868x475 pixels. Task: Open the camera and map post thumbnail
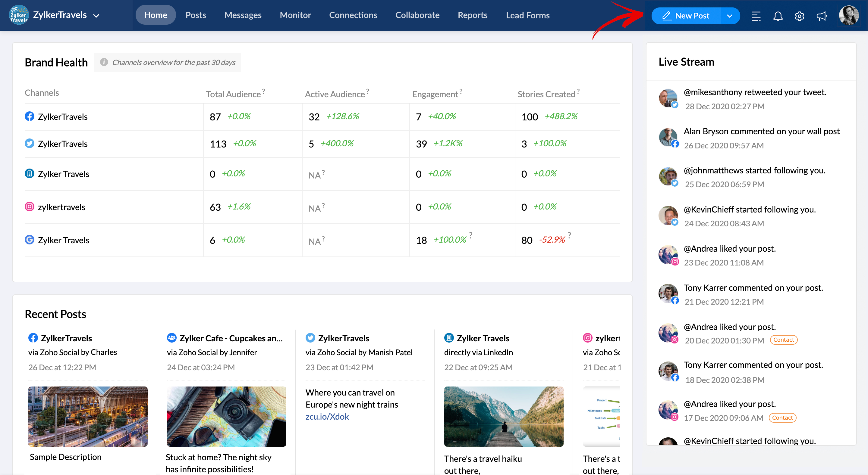pyautogui.click(x=226, y=416)
